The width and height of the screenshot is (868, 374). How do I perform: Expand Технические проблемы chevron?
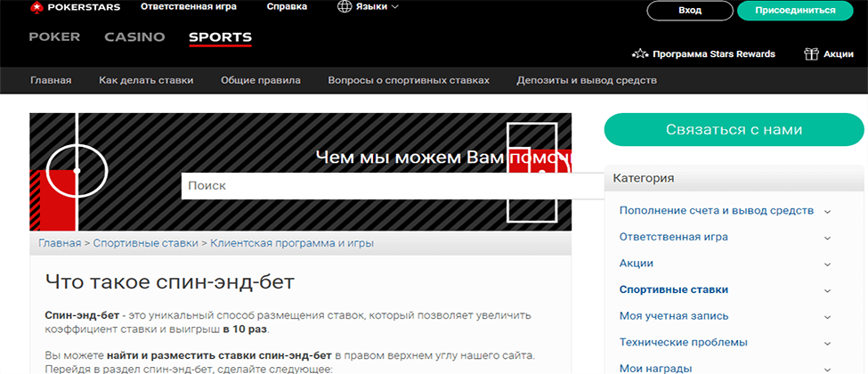pos(828,343)
